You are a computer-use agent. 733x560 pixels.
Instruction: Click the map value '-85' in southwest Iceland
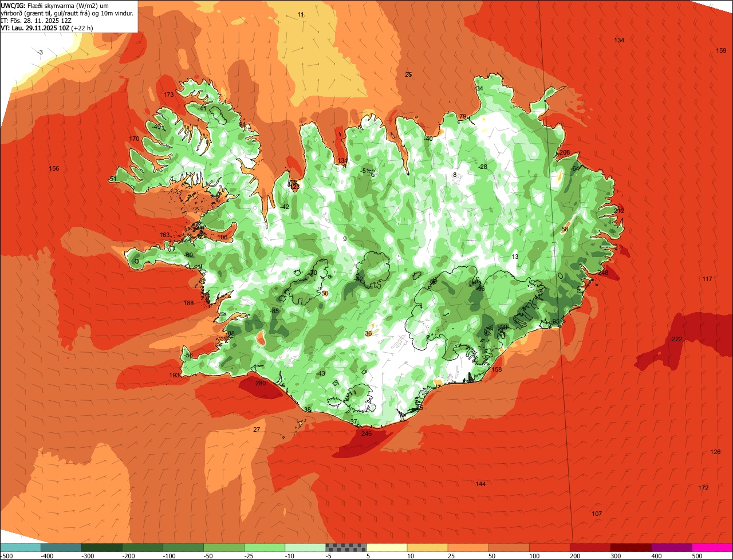[x=275, y=311]
